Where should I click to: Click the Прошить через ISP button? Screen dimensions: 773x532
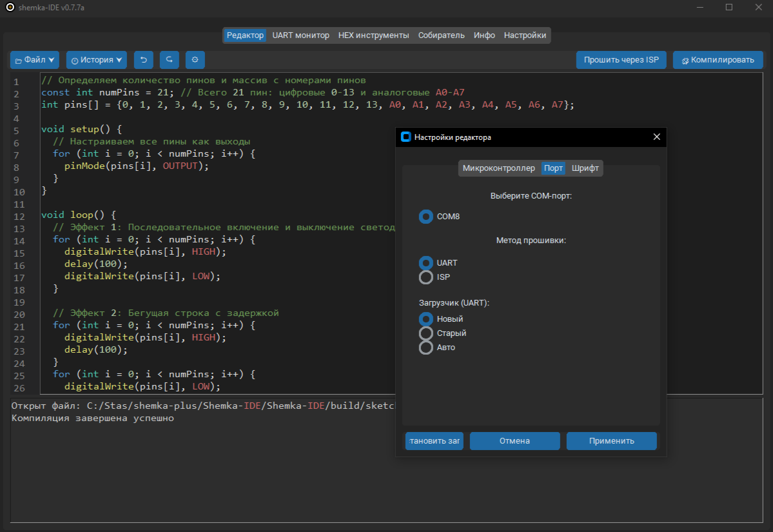tap(621, 60)
